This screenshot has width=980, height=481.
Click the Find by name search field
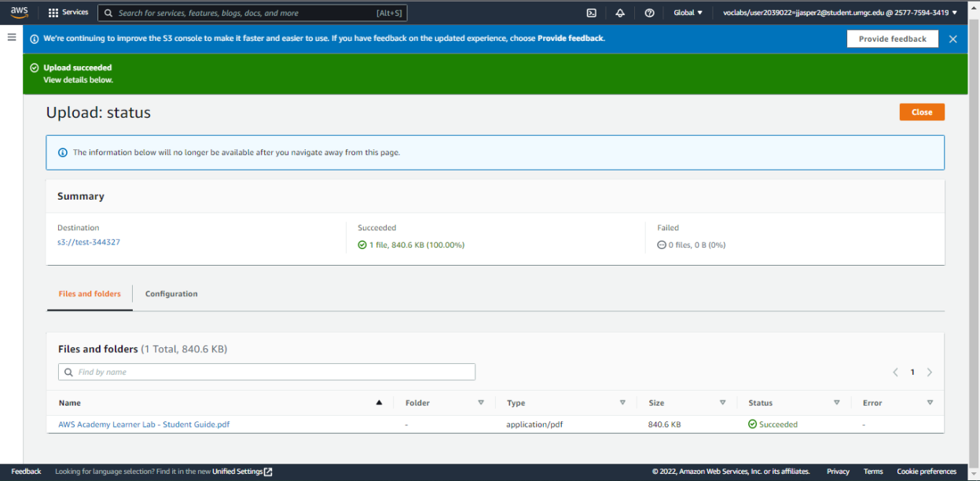tap(267, 372)
